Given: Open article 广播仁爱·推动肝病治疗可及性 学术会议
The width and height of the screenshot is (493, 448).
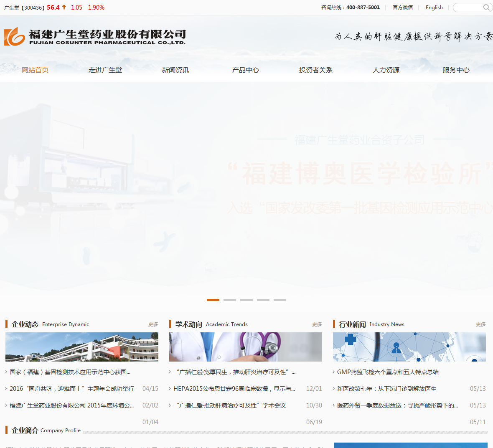Looking at the screenshot, I should pos(231,405).
